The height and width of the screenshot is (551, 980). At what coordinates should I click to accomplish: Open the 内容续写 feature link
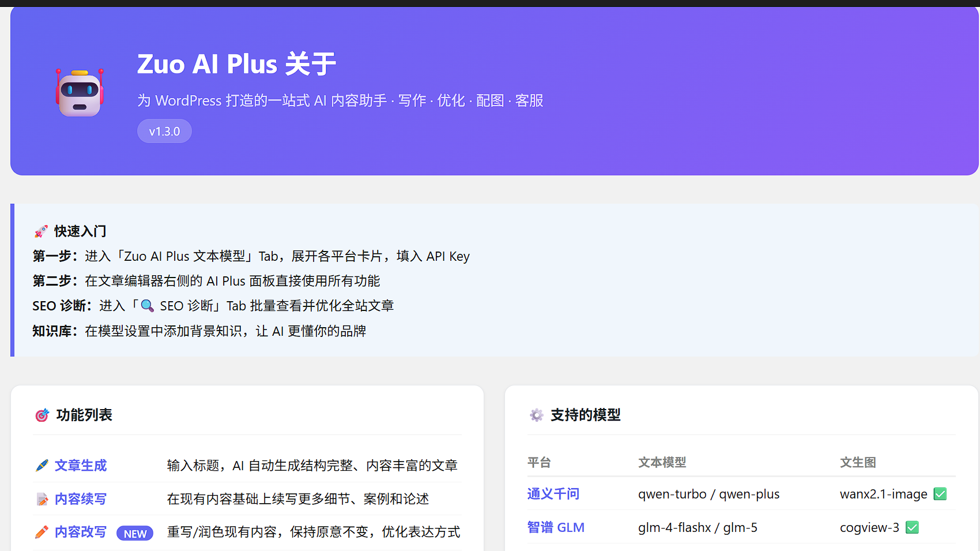[81, 499]
